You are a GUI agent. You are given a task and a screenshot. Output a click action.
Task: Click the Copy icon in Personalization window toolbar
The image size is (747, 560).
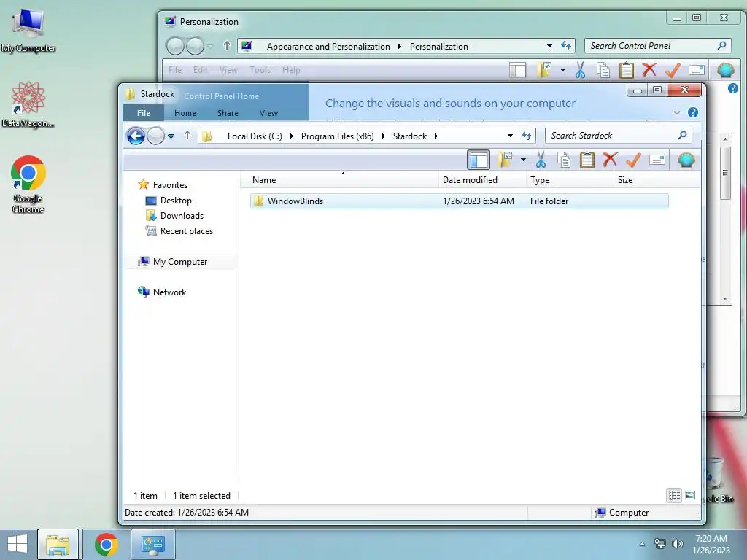603,71
